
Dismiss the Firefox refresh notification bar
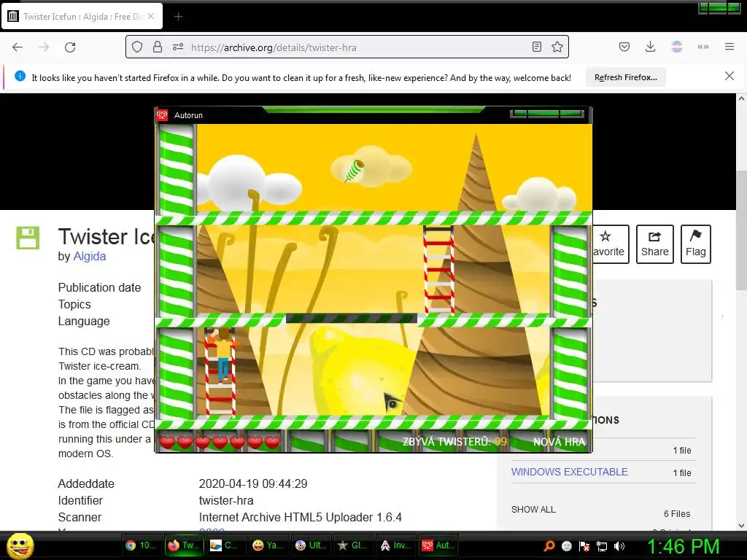click(729, 76)
